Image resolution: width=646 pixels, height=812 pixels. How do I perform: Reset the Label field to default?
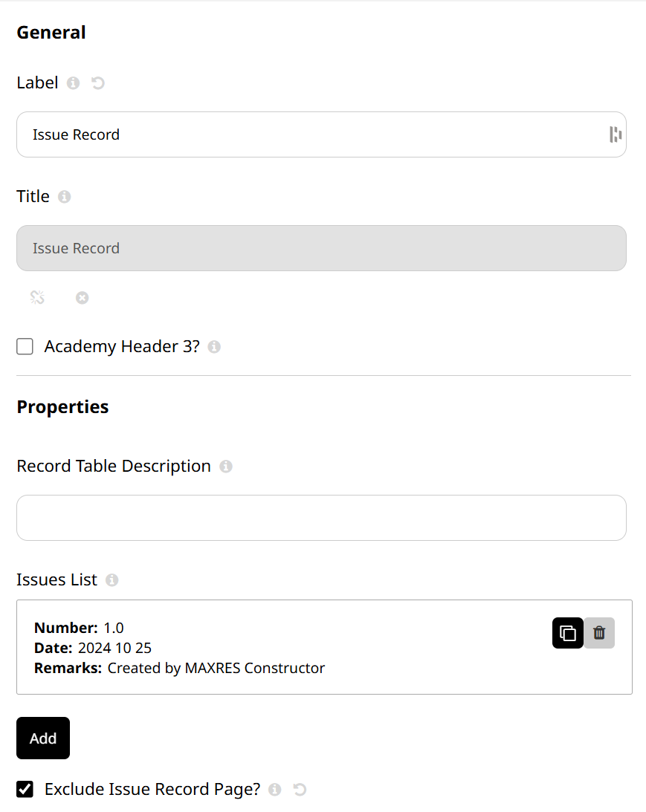98,82
